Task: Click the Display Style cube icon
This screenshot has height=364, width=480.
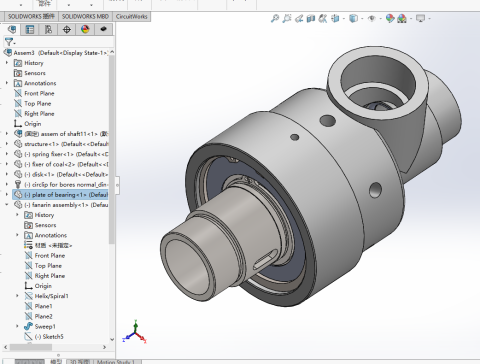Action: [353, 18]
